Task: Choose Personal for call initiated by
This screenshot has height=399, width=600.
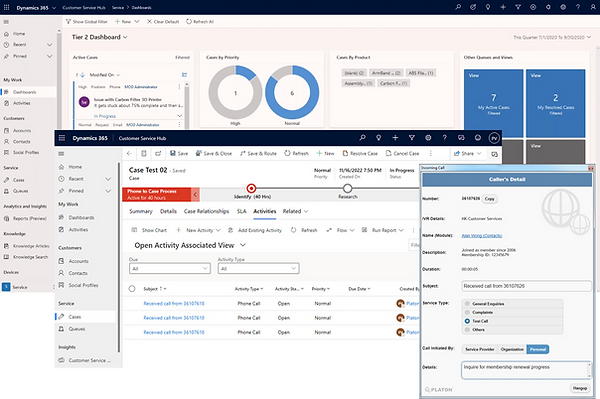Action: (x=538, y=349)
